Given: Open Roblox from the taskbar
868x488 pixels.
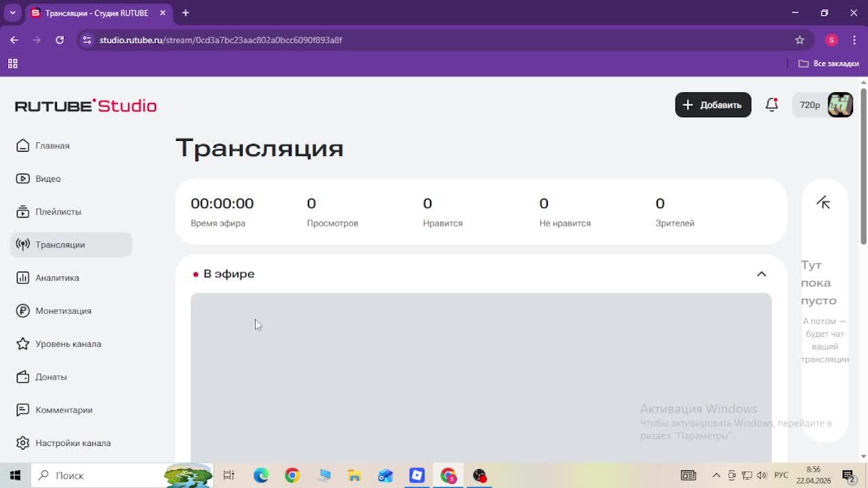Looking at the screenshot, I should tap(417, 475).
